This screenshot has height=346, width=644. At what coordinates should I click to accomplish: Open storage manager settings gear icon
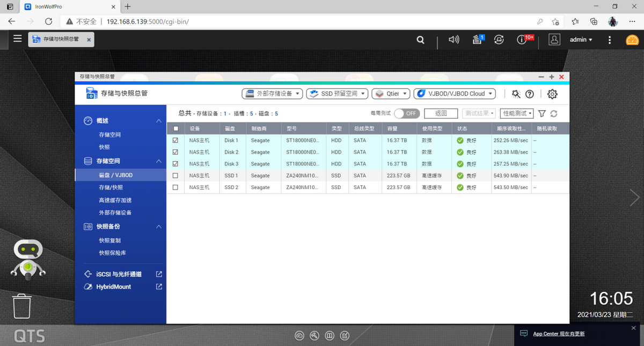pos(552,94)
